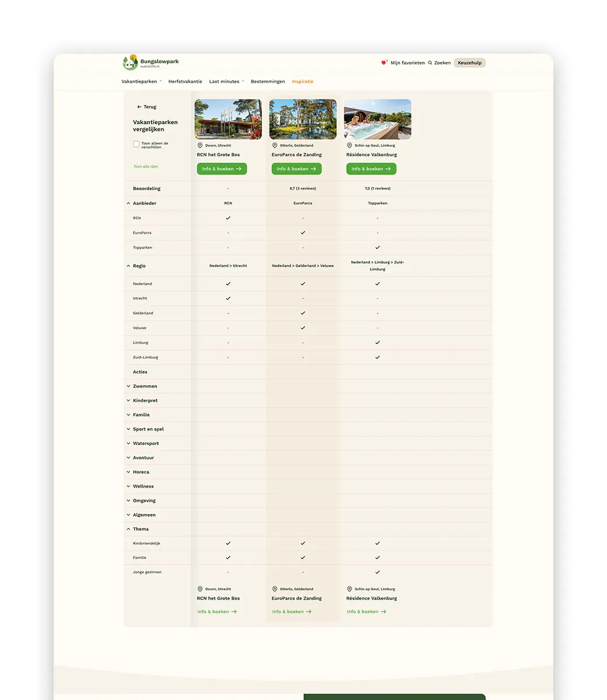Open the Résidence Valkenburg jacuzzi thumbnail
607x700 pixels.
[378, 120]
